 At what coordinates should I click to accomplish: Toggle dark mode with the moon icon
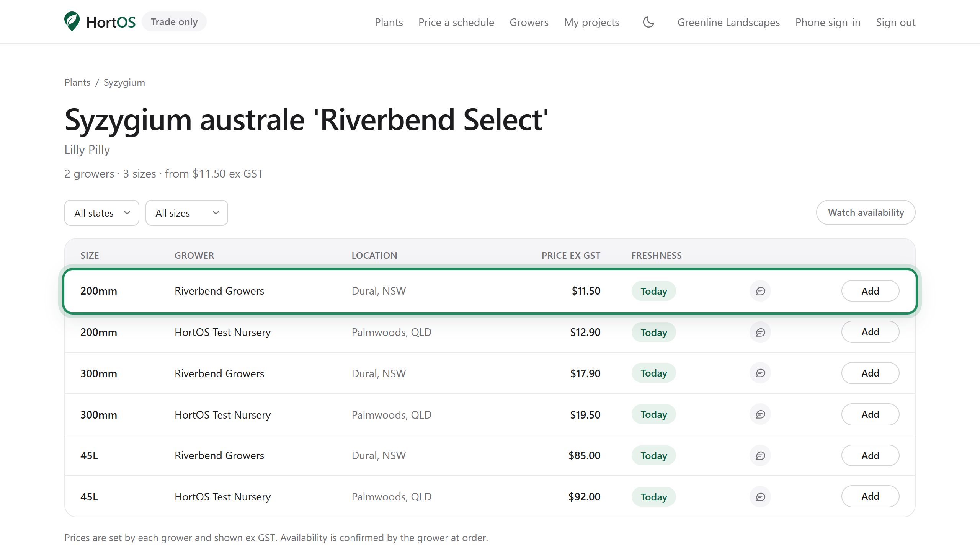click(x=648, y=22)
